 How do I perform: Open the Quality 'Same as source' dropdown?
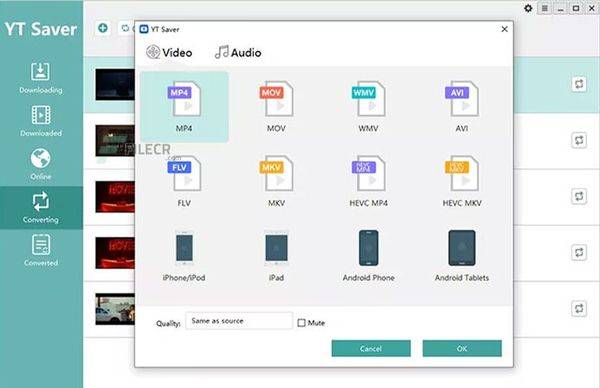click(x=239, y=321)
